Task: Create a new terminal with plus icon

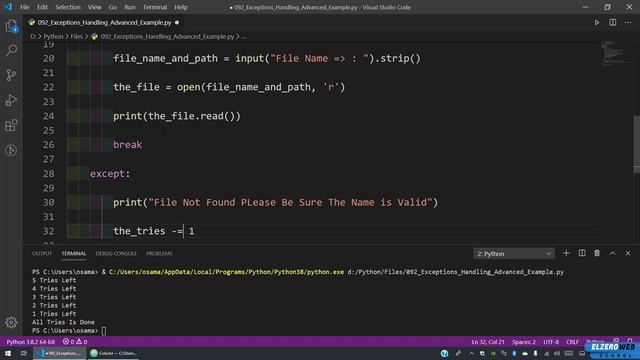Action: 566,253
